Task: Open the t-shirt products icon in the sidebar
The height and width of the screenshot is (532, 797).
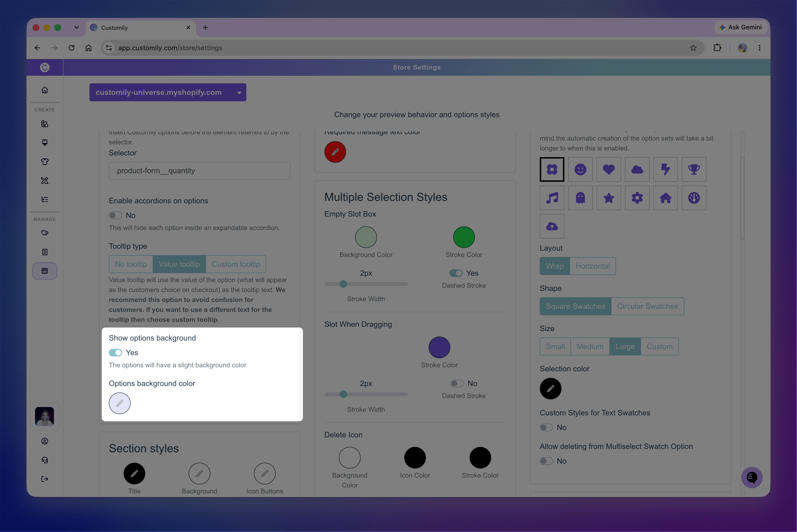Action: [x=44, y=161]
